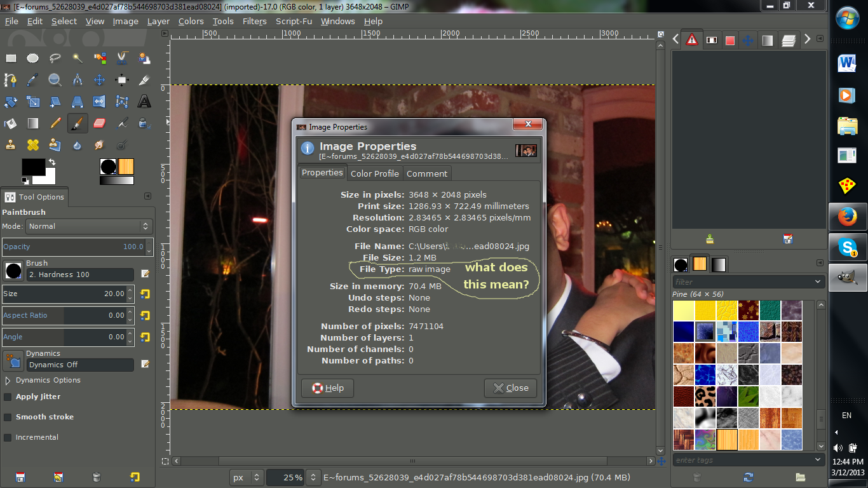The image size is (868, 488).
Task: Choose the Eraser tool
Action: (99, 123)
